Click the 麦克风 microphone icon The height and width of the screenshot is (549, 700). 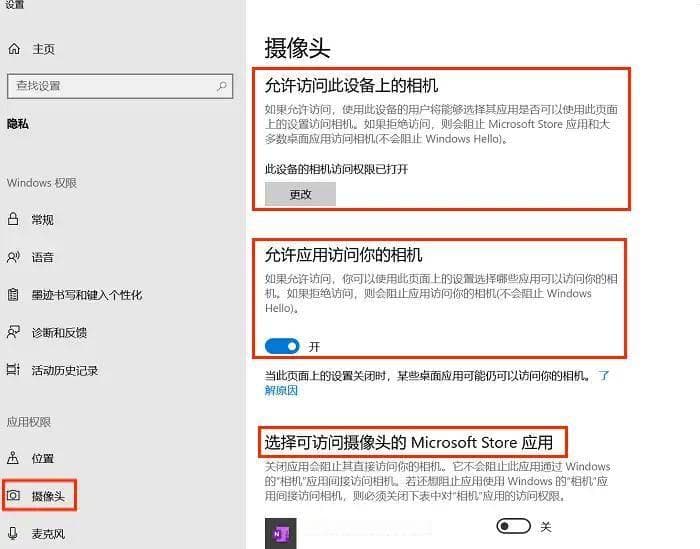pyautogui.click(x=13, y=533)
